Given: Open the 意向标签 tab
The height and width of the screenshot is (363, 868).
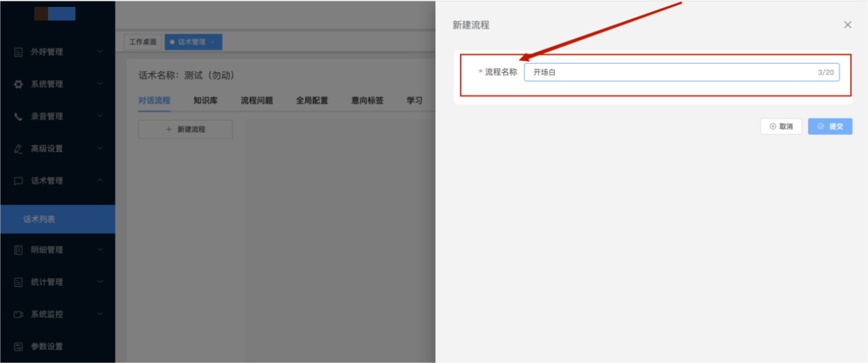Looking at the screenshot, I should (367, 100).
